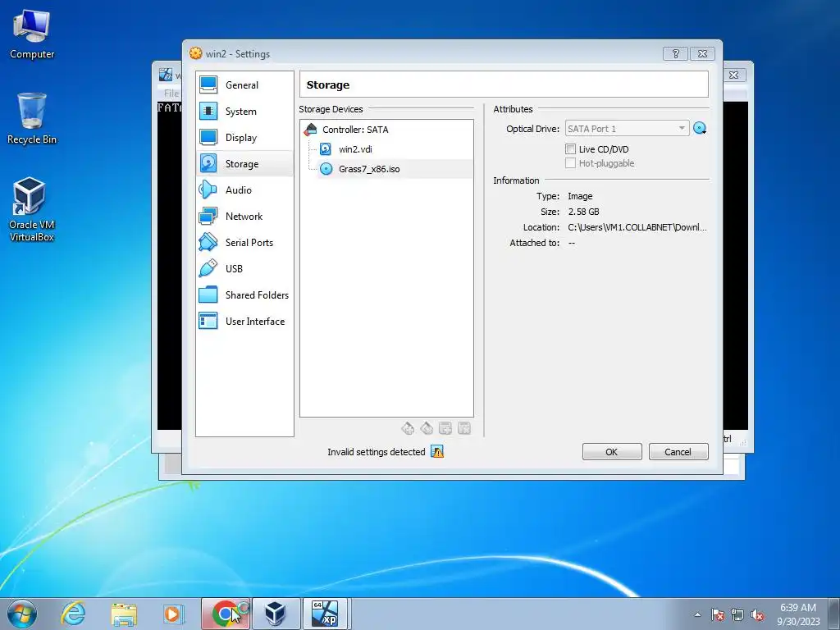Open the taskbar clock and date
Screen dimensions: 840x630
click(x=798, y=614)
